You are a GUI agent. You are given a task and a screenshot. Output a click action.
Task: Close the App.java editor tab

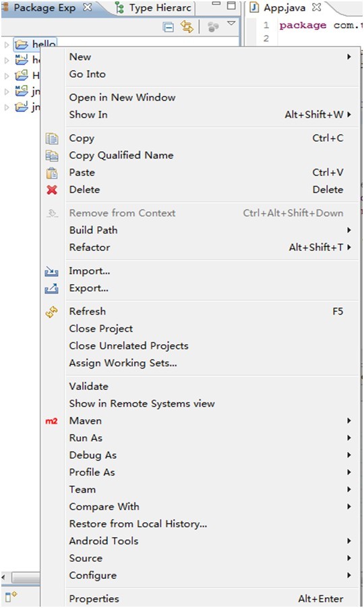tap(316, 7)
